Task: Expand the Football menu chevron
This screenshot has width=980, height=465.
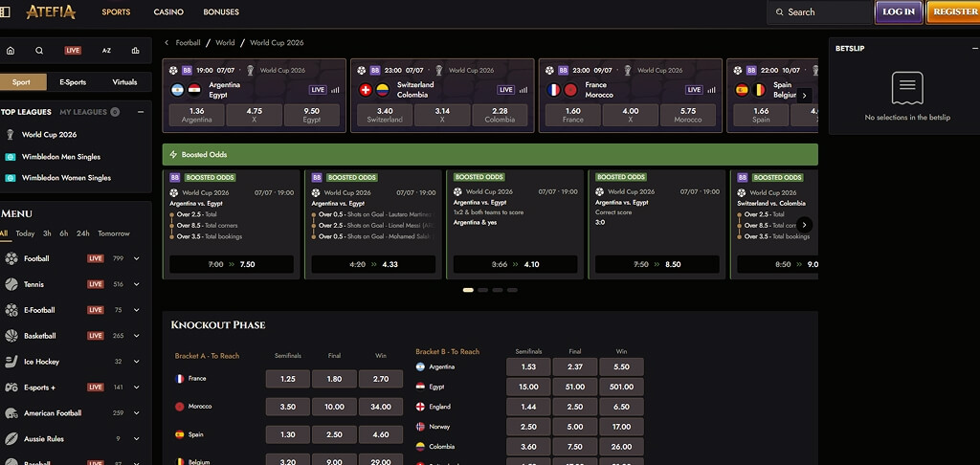Action: (136, 258)
